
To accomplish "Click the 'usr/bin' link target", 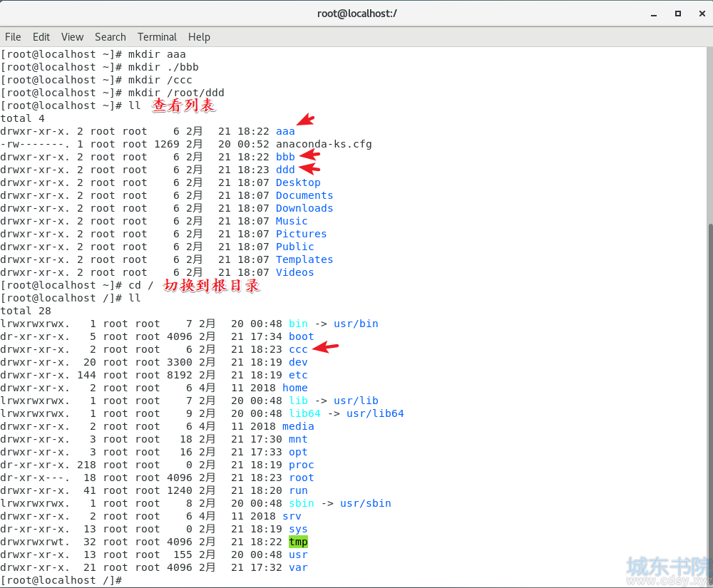I will tap(356, 324).
